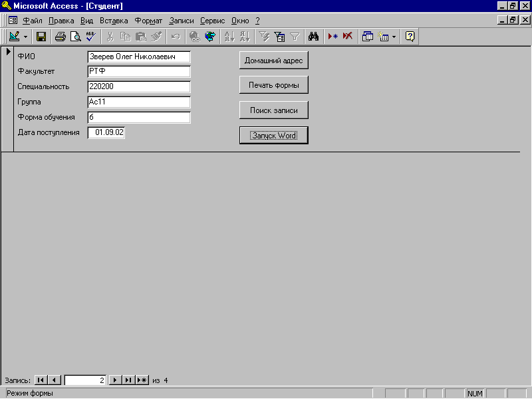Click the New Record toolbar icon
The height and width of the screenshot is (399, 532).
(x=333, y=37)
